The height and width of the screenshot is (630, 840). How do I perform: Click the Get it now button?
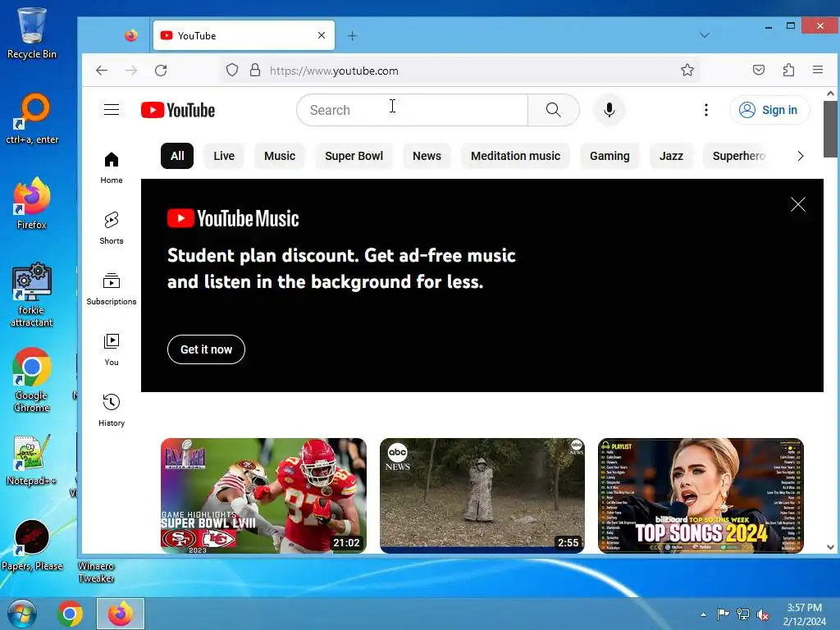coord(206,349)
